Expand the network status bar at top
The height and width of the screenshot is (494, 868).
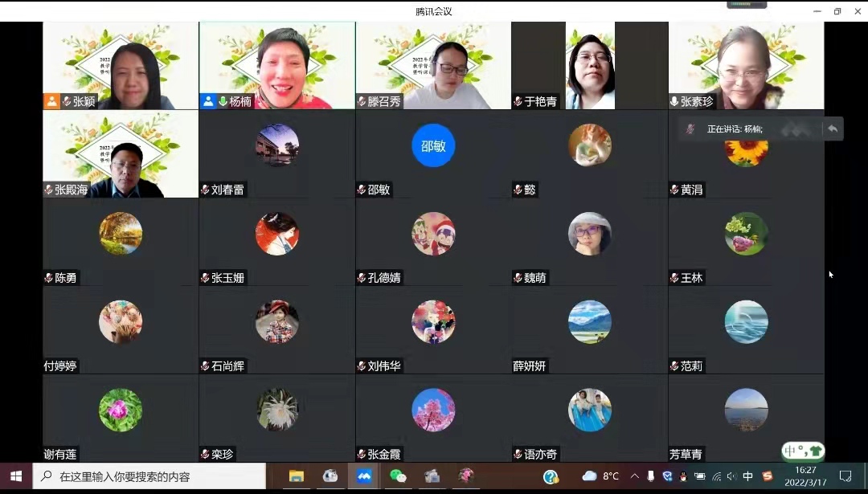[747, 4]
